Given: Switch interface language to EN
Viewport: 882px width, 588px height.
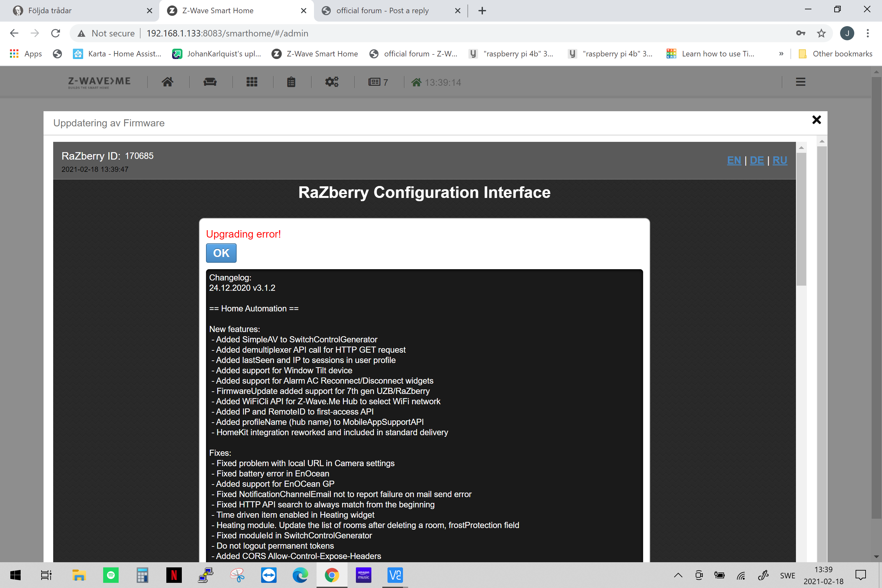Looking at the screenshot, I should click(x=734, y=161).
